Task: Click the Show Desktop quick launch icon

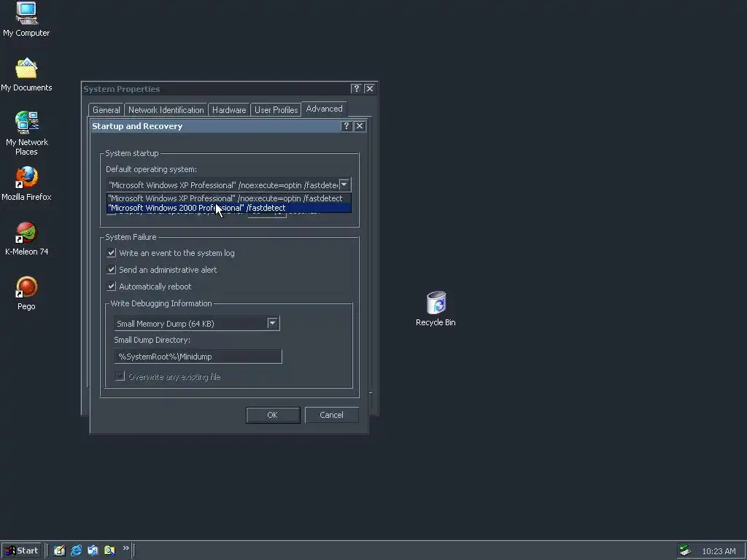Action: tap(59, 551)
